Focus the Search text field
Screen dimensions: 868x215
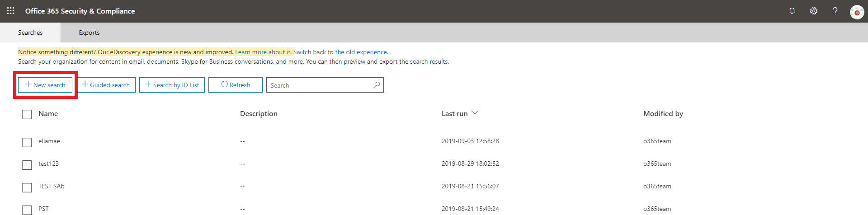(x=319, y=85)
